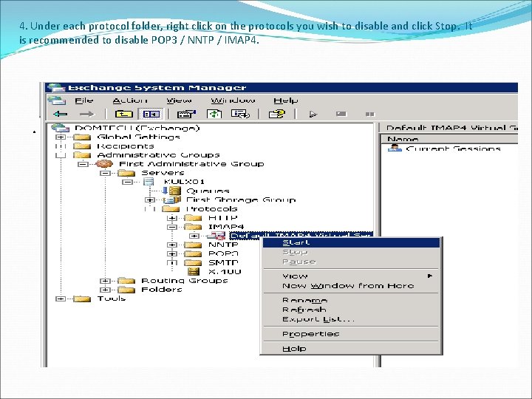Screen dimensions: 532x399
Task: Toggle the Show/Hide console tree icon
Action: [x=151, y=114]
